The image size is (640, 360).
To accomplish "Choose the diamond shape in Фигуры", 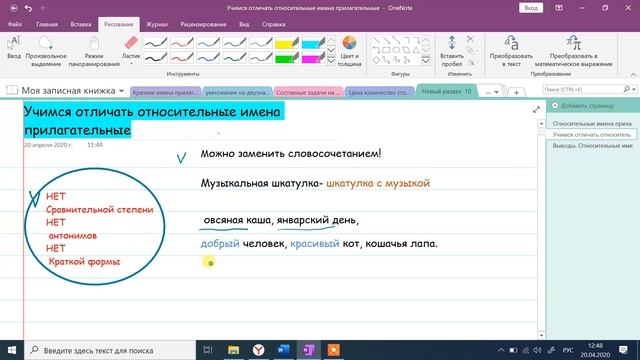I will [376, 60].
